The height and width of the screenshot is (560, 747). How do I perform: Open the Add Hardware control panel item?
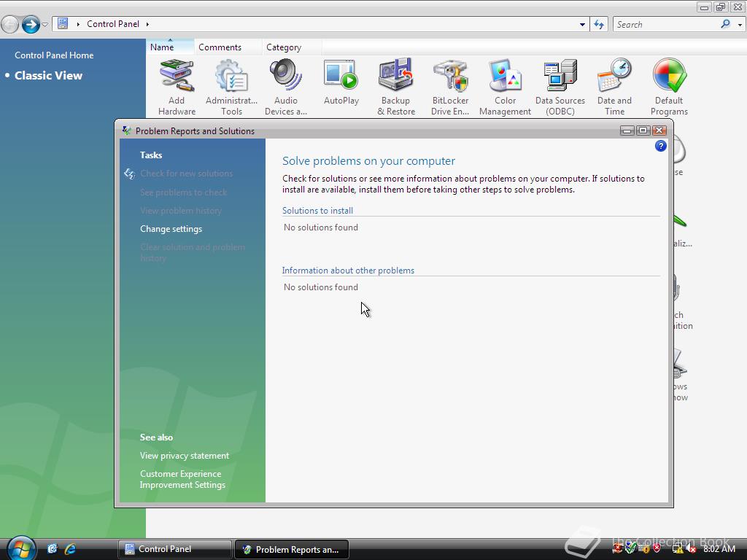click(x=177, y=87)
